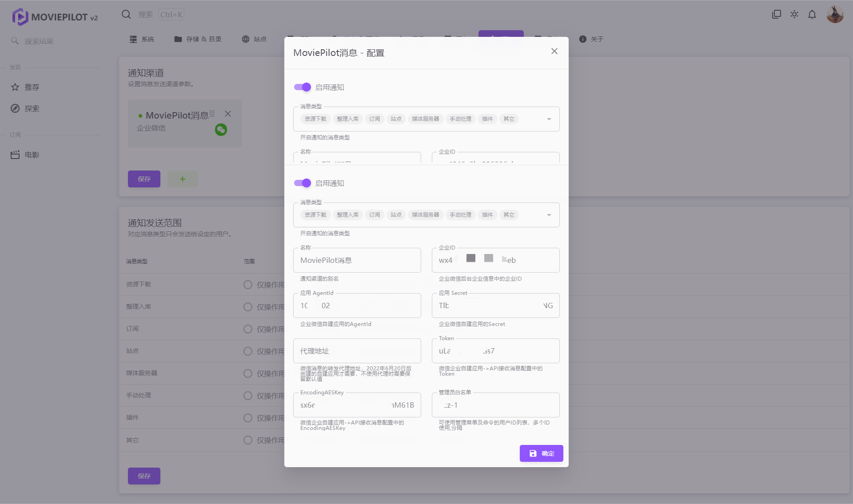
Task: Select 仅操作用户 radio for 资源下载
Action: [x=248, y=285]
